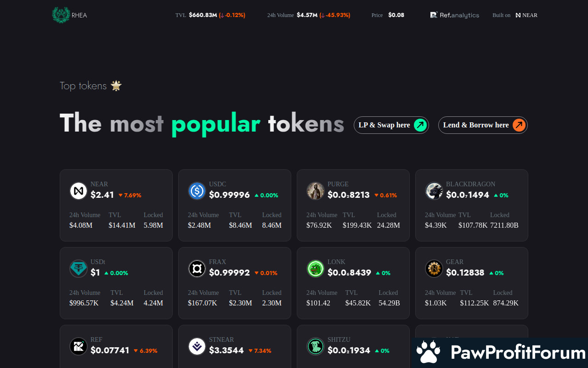Click the PURGE token icon

[x=316, y=191]
